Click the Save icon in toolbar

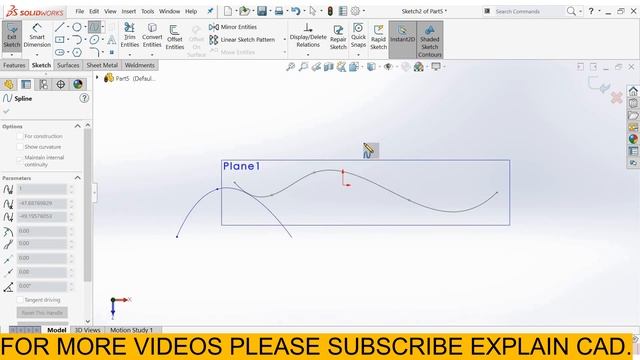(x=262, y=11)
